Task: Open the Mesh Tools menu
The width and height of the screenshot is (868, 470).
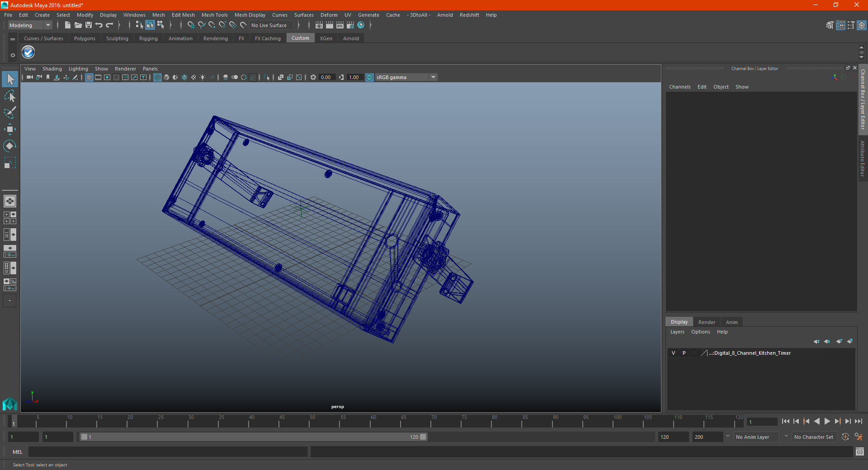Action: coord(214,15)
